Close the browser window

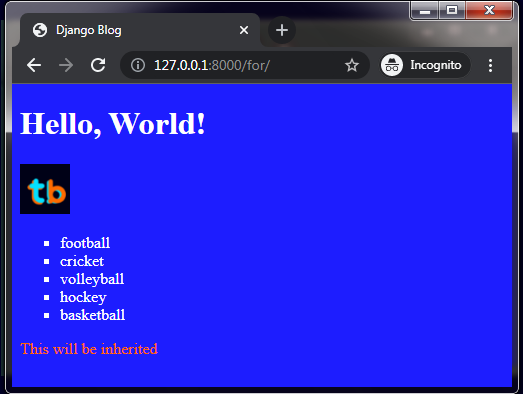(489, 10)
